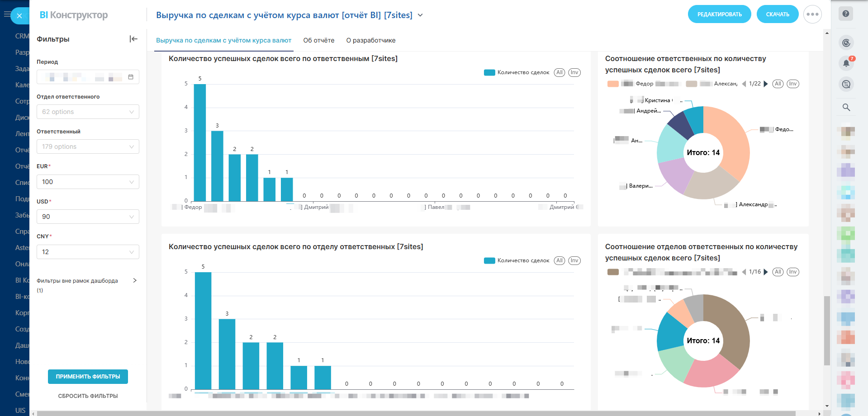Open the three-dots more options menu
This screenshot has width=868, height=416.
tap(812, 14)
